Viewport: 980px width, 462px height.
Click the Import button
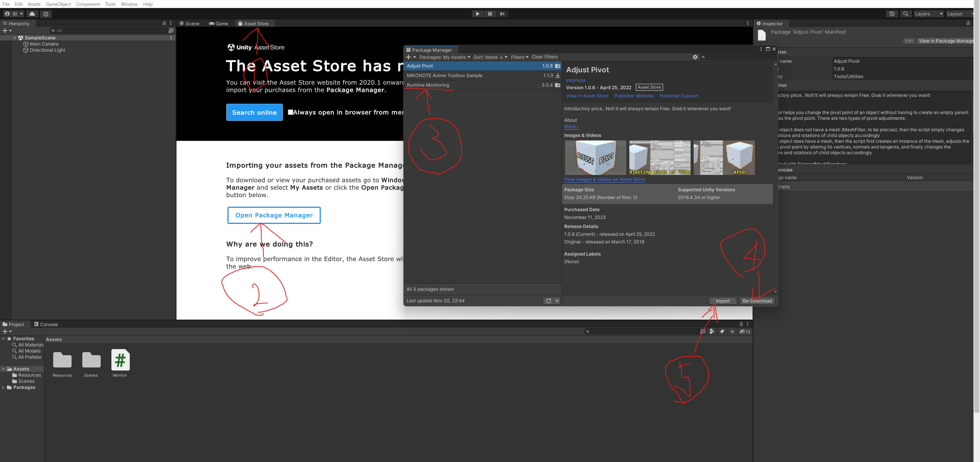pyautogui.click(x=722, y=301)
